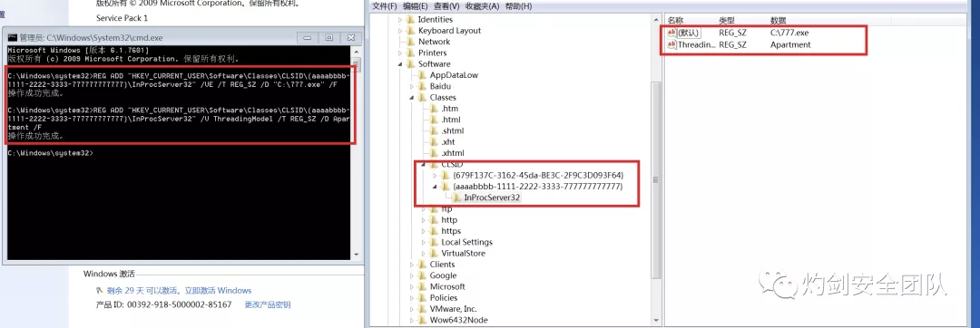Collapse the Classes key

point(412,97)
